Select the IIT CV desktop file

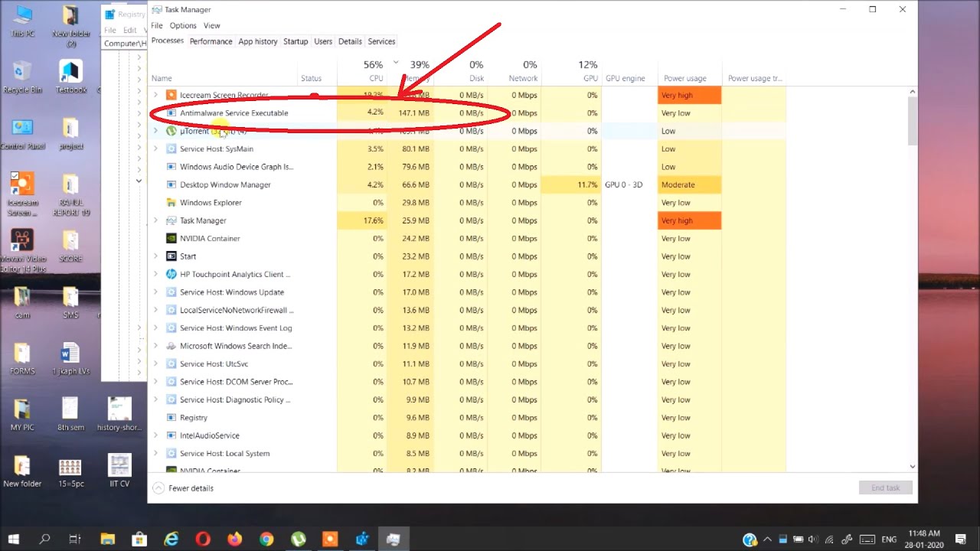pyautogui.click(x=119, y=471)
